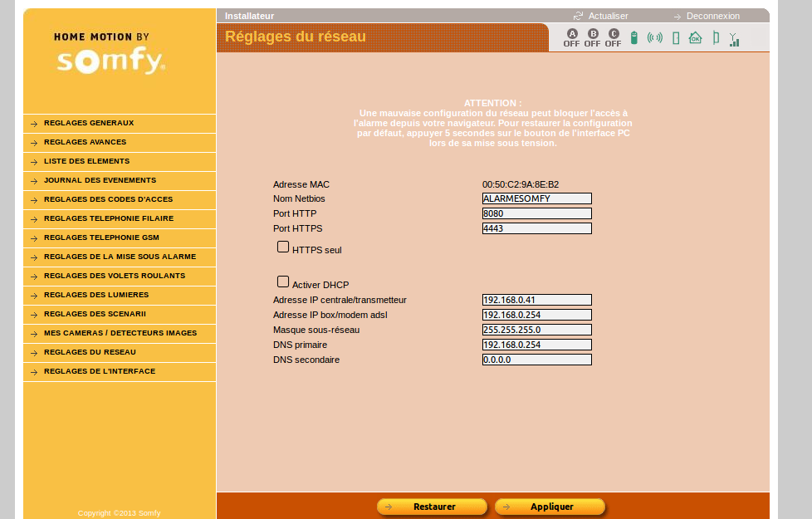Click the zone A OFF status icon
The image size is (812, 519).
point(571,37)
